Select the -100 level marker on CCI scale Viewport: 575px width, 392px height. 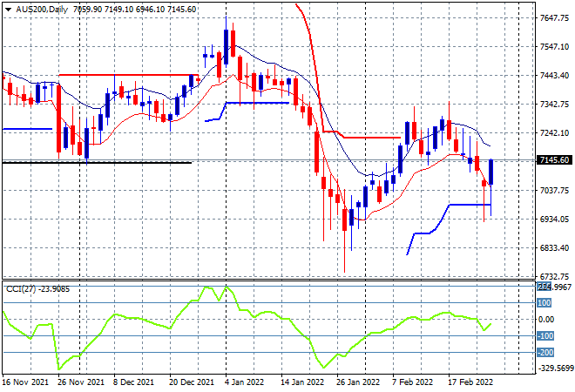coord(545,336)
